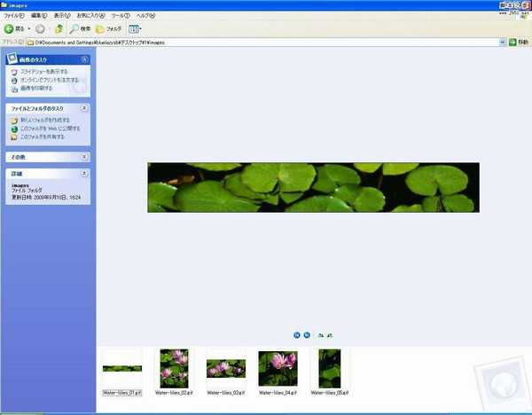Collapse the Picture Tasks (画像のタスク) panel
Image resolution: width=532 pixels, height=415 pixels.
[84, 59]
